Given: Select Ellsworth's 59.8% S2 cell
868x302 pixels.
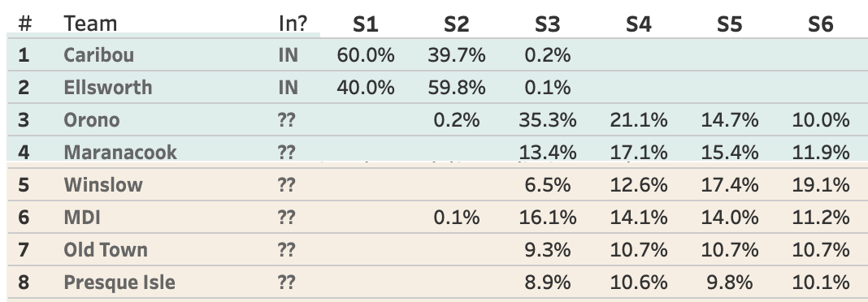Looking at the screenshot, I should click(x=456, y=88).
